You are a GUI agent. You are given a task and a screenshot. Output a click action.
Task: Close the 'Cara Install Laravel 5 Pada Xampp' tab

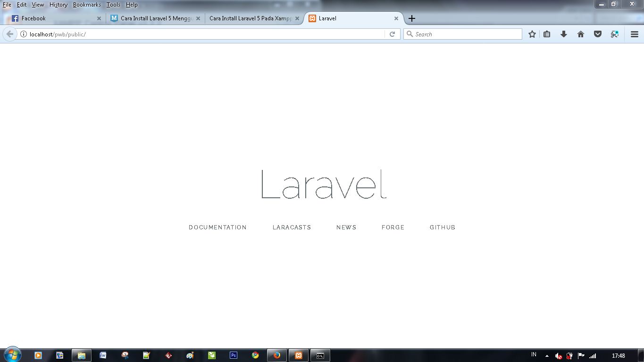click(x=297, y=18)
